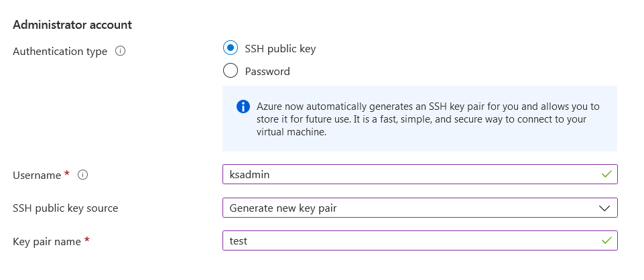Select the SSH public key radio button
Screen dimensions: 644x280
[x=230, y=48]
